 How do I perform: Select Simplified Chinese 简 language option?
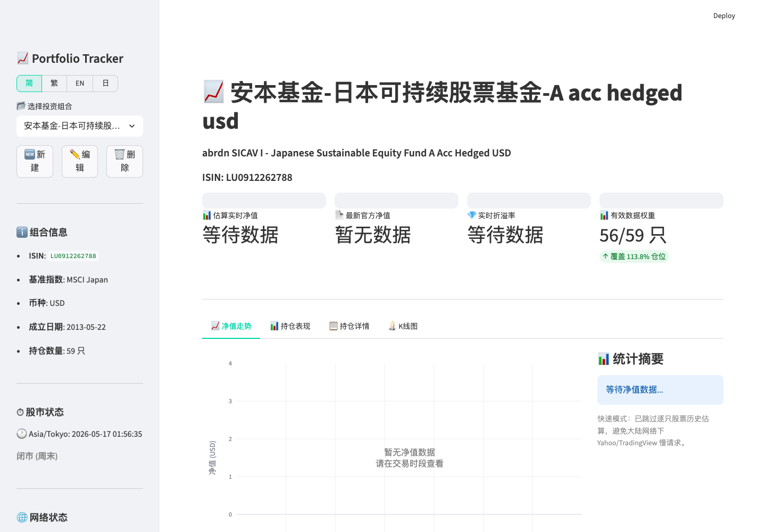pos(29,84)
